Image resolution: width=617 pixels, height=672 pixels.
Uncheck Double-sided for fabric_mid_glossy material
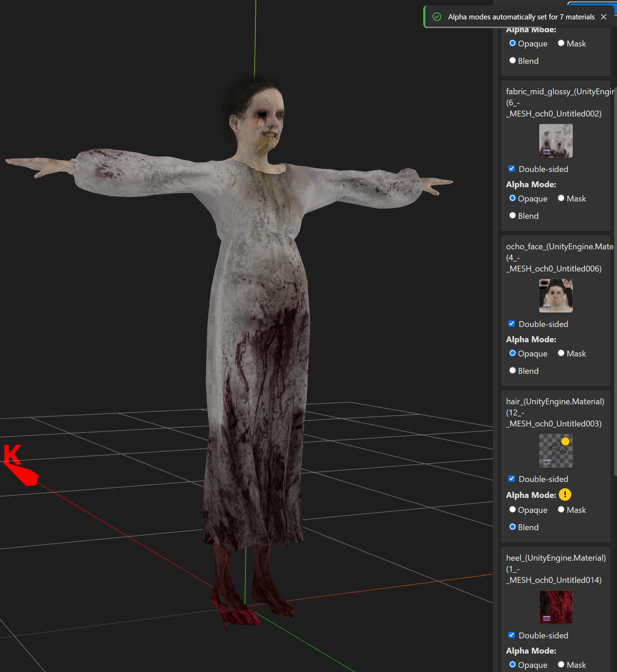coord(512,169)
